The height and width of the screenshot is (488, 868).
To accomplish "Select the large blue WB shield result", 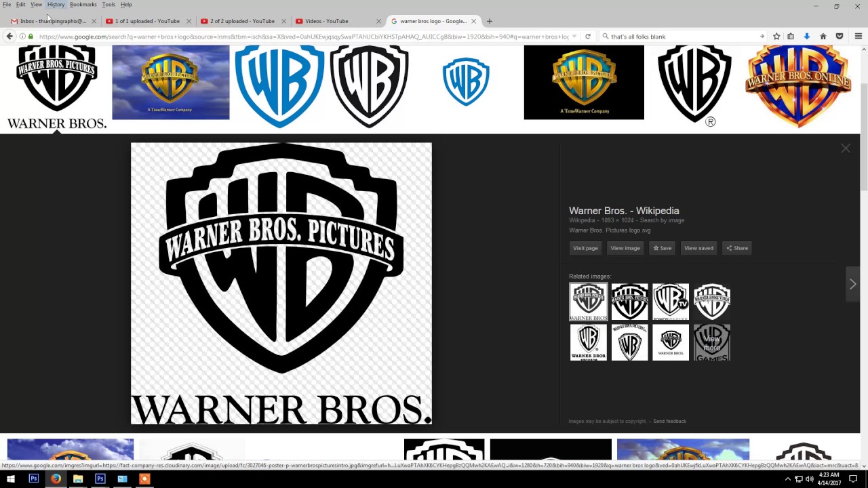I will tap(279, 86).
